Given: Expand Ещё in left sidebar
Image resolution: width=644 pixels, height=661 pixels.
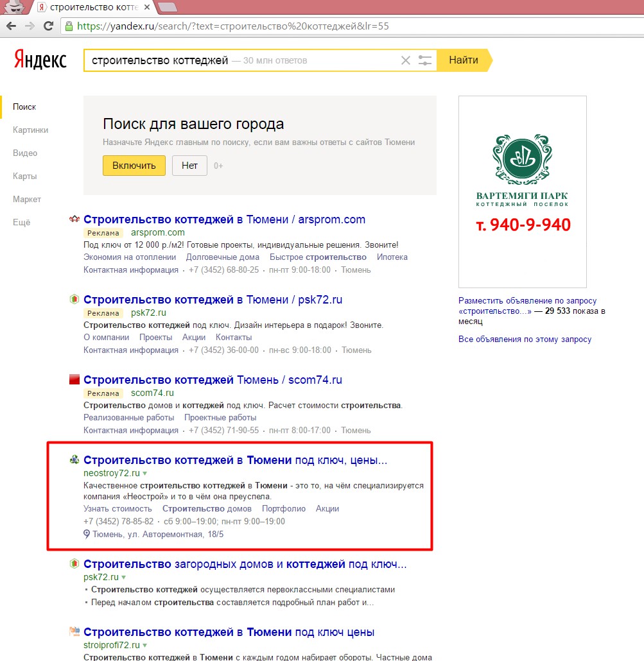Looking at the screenshot, I should pyautogui.click(x=21, y=223).
